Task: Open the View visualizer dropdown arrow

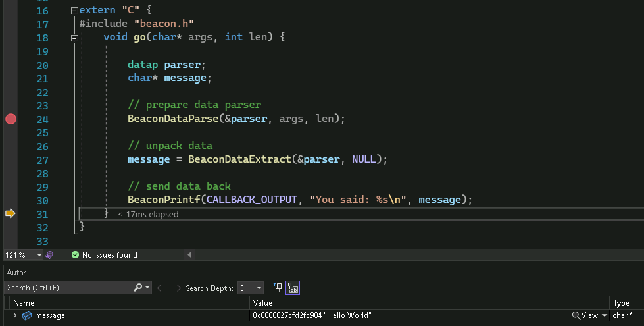Action: point(605,315)
